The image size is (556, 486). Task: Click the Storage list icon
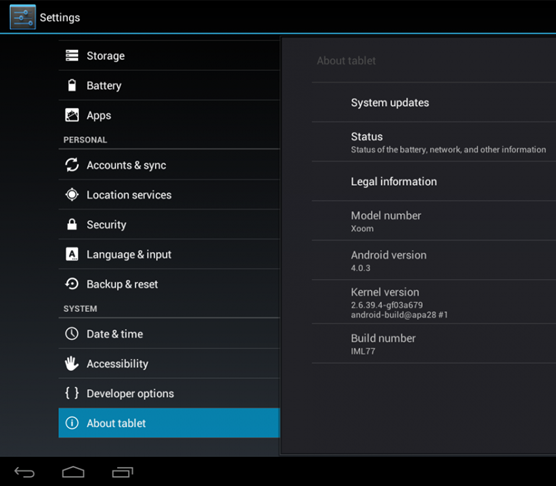pyautogui.click(x=72, y=56)
